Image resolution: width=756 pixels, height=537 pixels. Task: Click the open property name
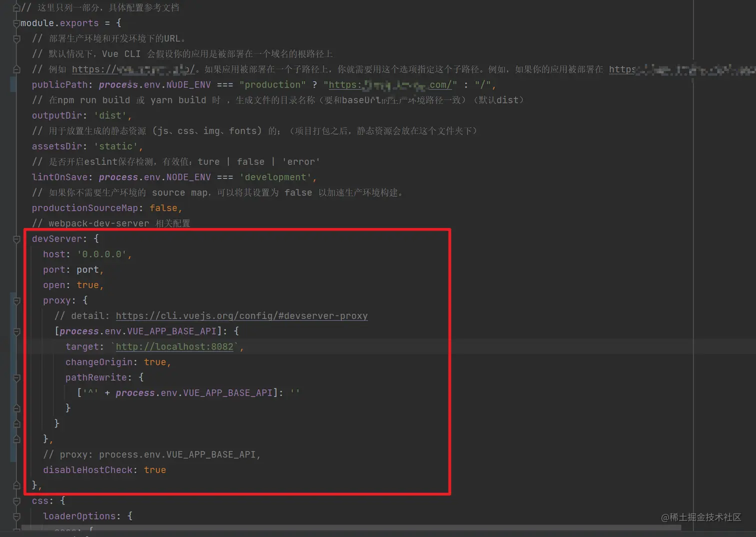(54, 285)
